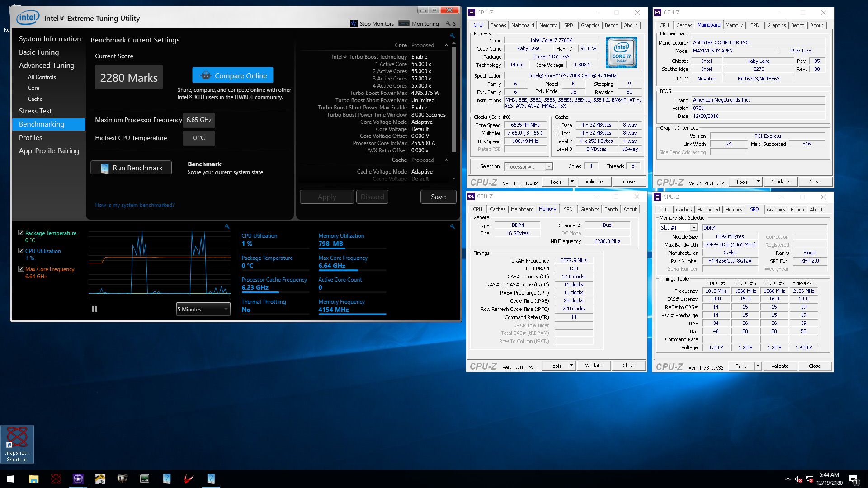This screenshot has width=868, height=488.
Task: Click the Compare Online button
Action: click(233, 75)
